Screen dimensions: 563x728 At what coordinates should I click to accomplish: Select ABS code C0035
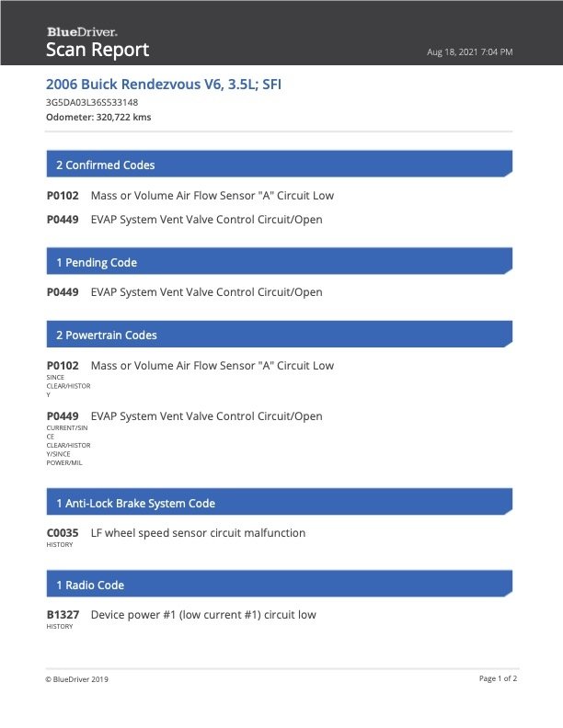point(63,533)
